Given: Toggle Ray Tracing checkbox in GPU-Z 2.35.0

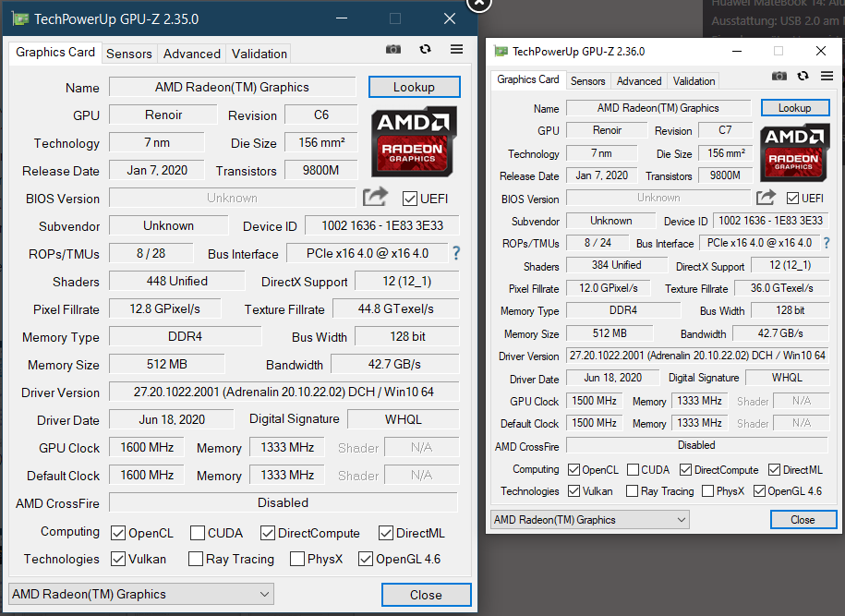Looking at the screenshot, I should 196,559.
